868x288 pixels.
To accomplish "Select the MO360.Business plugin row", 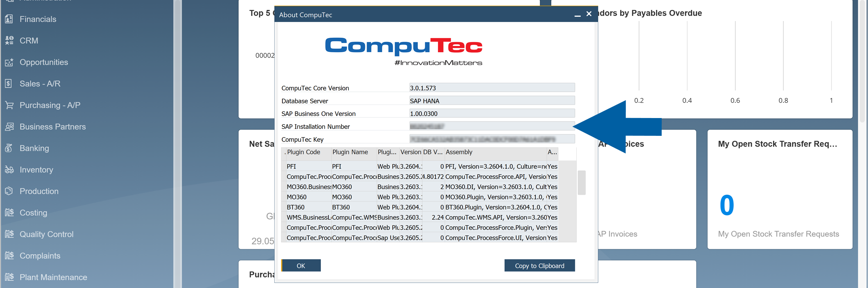I will click(x=422, y=187).
